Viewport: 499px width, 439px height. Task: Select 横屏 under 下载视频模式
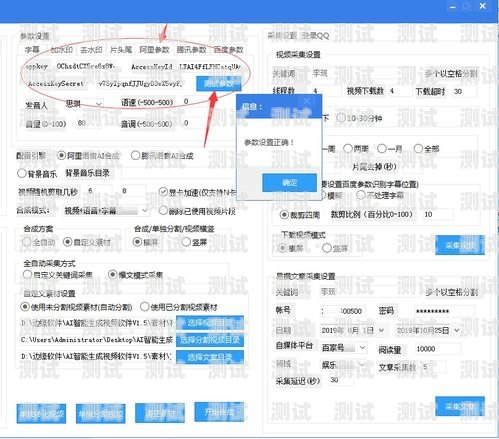click(291, 248)
